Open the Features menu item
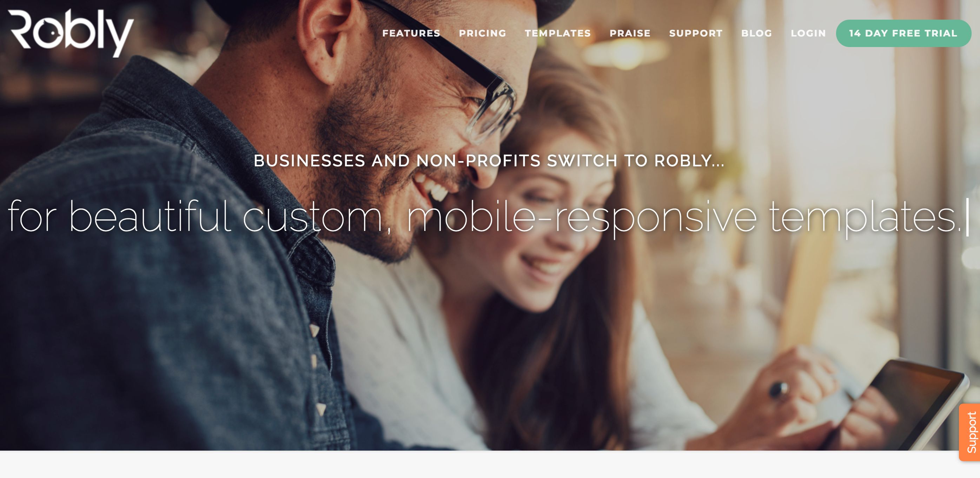Viewport: 980px width, 478px height. pyautogui.click(x=411, y=33)
